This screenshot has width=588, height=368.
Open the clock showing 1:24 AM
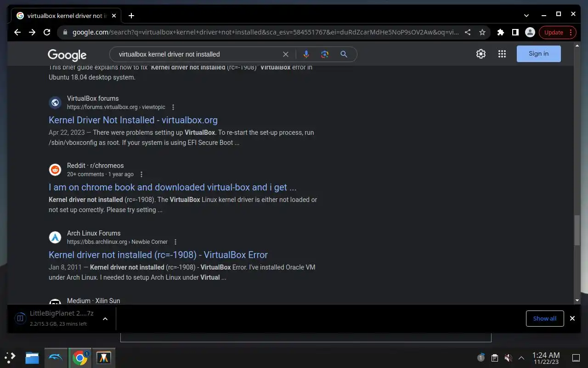546,358
